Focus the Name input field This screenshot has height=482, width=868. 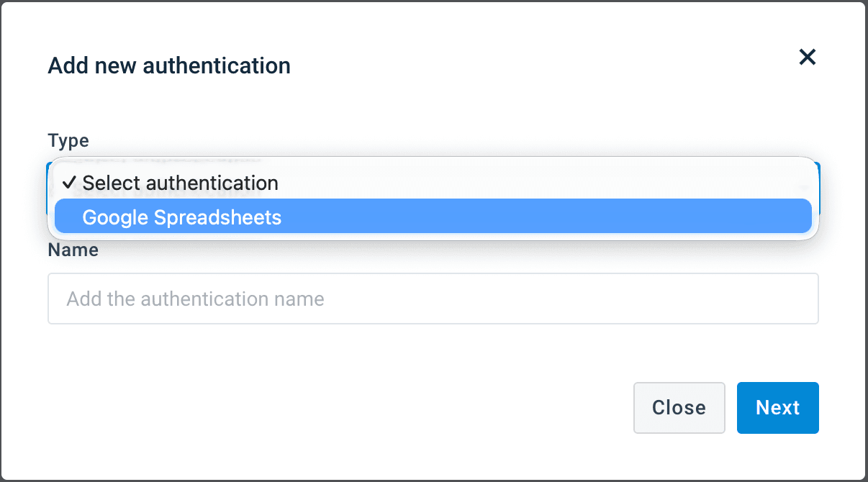(433, 299)
